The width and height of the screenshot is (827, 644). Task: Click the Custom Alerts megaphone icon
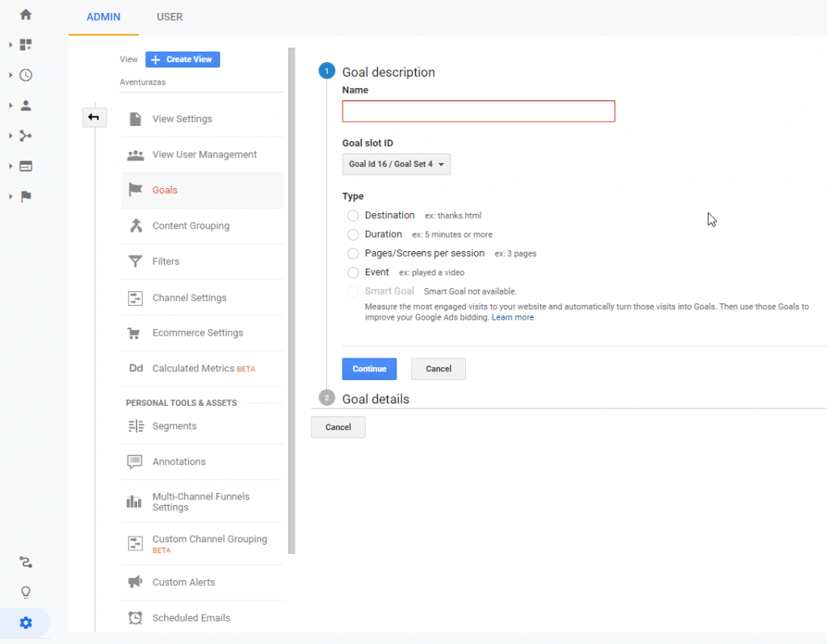pyautogui.click(x=135, y=582)
